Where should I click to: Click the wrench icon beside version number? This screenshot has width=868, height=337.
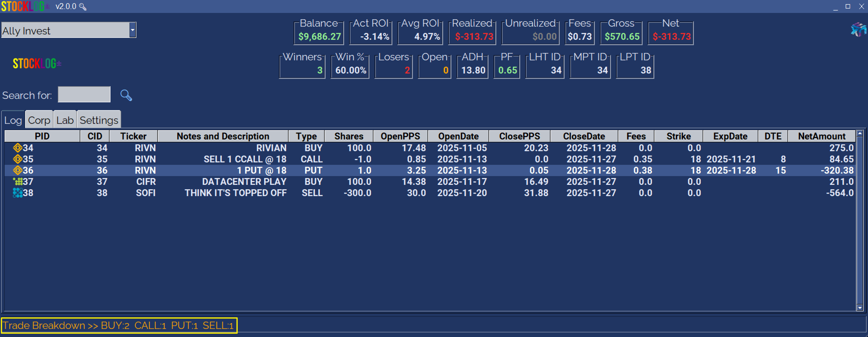point(83,7)
